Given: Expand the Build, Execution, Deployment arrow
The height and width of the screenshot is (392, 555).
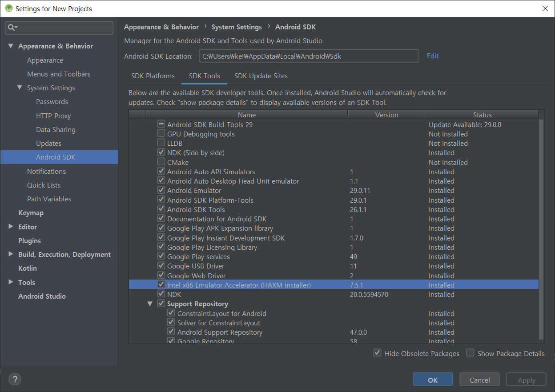Looking at the screenshot, I should 11,254.
